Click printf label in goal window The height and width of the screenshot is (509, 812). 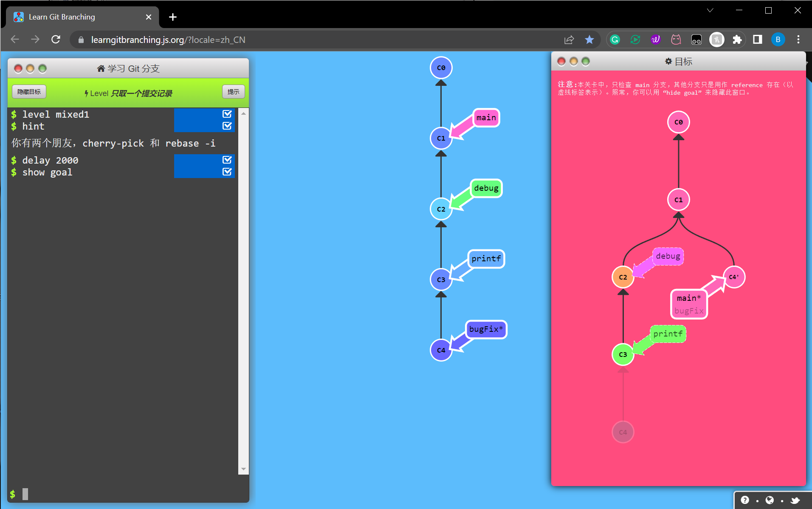pos(668,334)
